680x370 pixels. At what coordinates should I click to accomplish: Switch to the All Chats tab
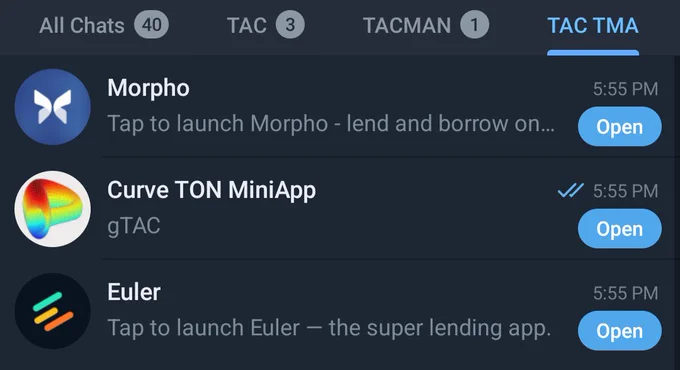(x=104, y=25)
